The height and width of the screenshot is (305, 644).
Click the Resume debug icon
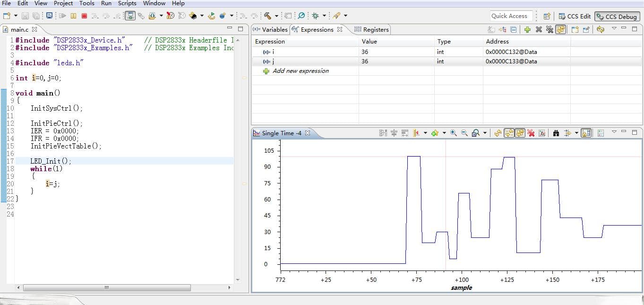coord(62,16)
